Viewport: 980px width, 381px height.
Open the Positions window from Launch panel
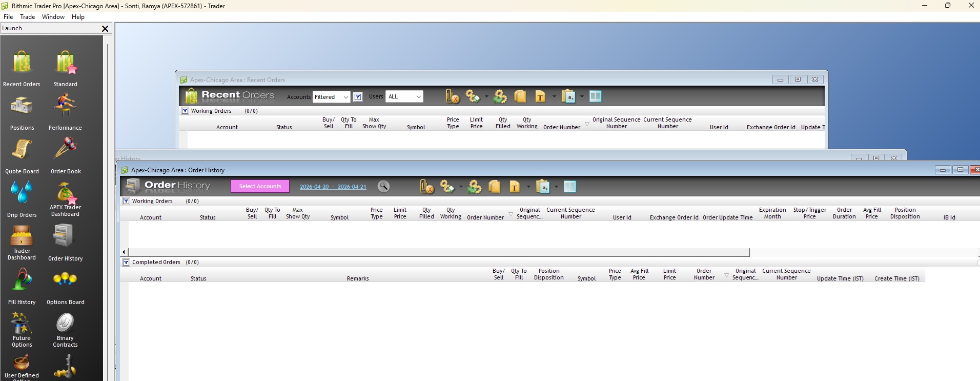pos(22,106)
